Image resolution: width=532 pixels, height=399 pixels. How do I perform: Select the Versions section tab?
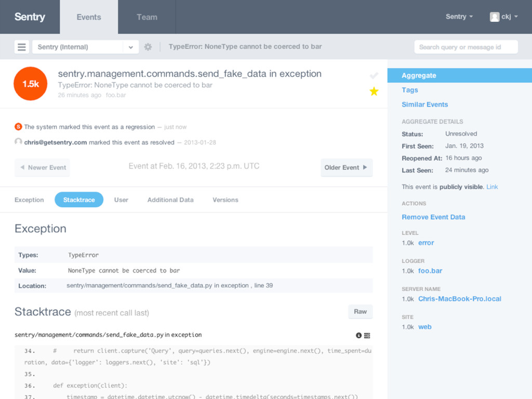click(x=225, y=200)
